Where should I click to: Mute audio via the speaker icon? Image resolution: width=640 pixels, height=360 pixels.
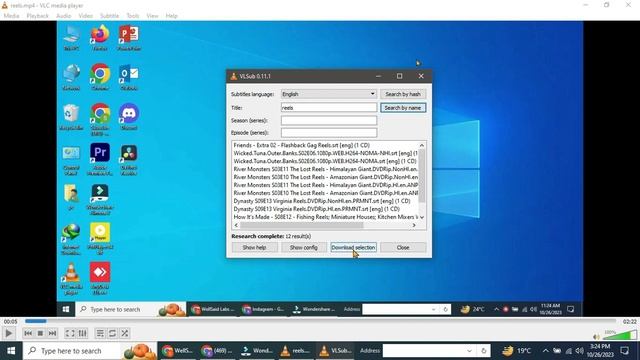[x=596, y=337]
